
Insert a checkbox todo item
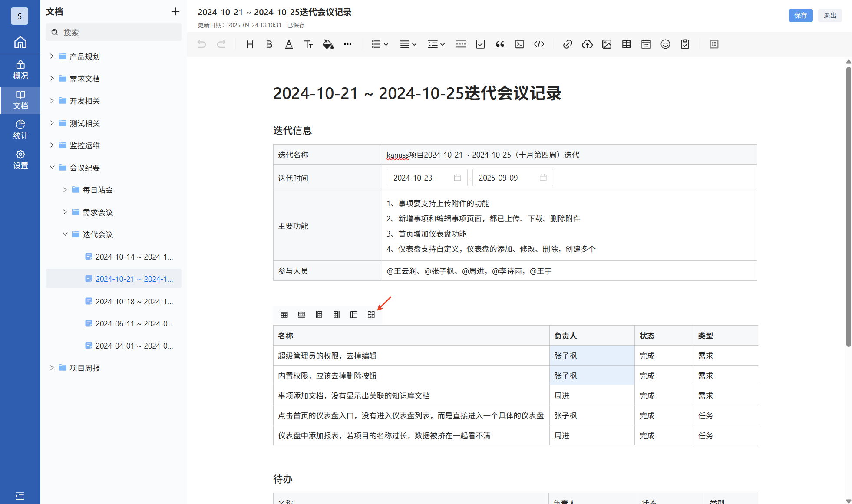click(x=480, y=44)
